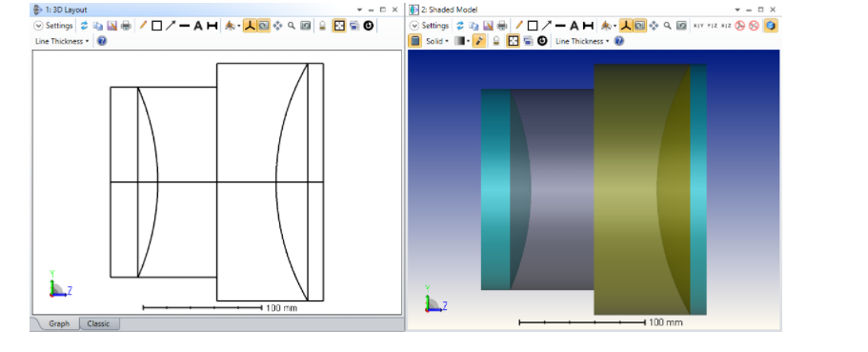Print the 3D Layout graphic
The width and height of the screenshot is (868, 352).
tap(126, 26)
